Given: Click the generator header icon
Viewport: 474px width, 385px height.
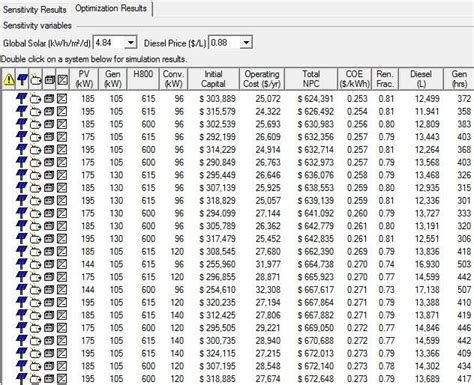Looking at the screenshot, I should (x=36, y=79).
